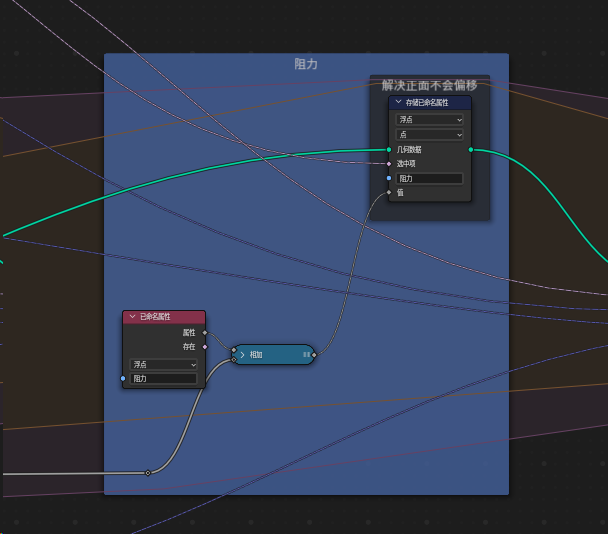Image resolution: width=608 pixels, height=534 pixels.
Task: Collapse the 已命名属性 node with its chevron
Action: tap(132, 316)
